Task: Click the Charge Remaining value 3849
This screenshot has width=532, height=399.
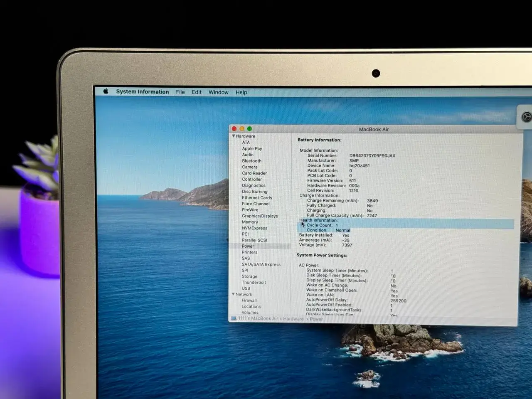Action: point(372,201)
